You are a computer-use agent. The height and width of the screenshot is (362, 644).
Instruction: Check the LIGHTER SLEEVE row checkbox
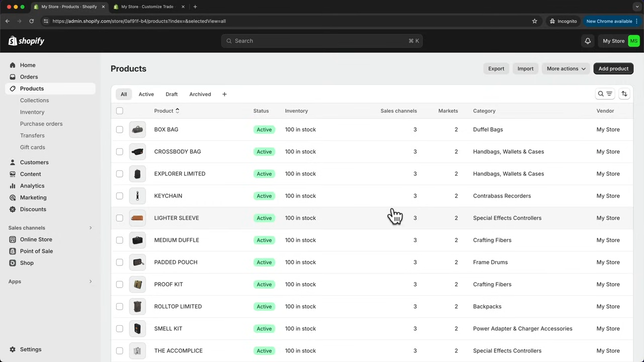(x=119, y=218)
